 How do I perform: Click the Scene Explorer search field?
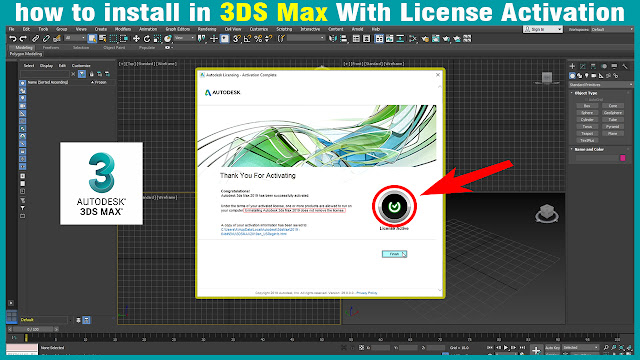tap(45, 74)
